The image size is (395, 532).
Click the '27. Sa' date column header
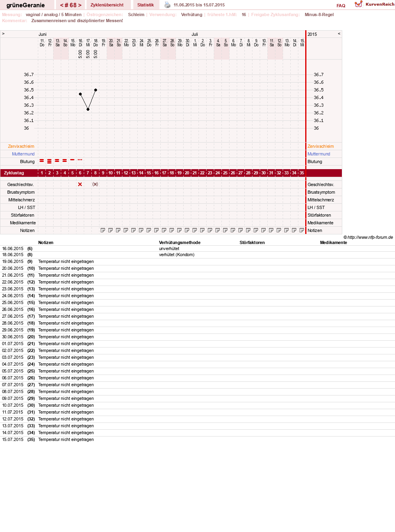click(165, 43)
